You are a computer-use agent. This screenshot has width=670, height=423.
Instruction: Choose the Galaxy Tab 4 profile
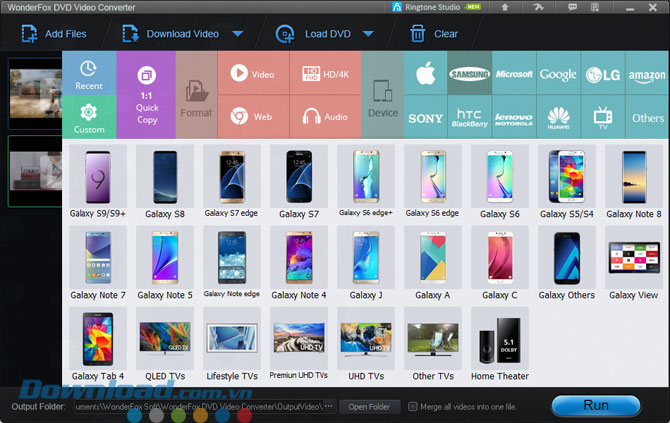98,344
